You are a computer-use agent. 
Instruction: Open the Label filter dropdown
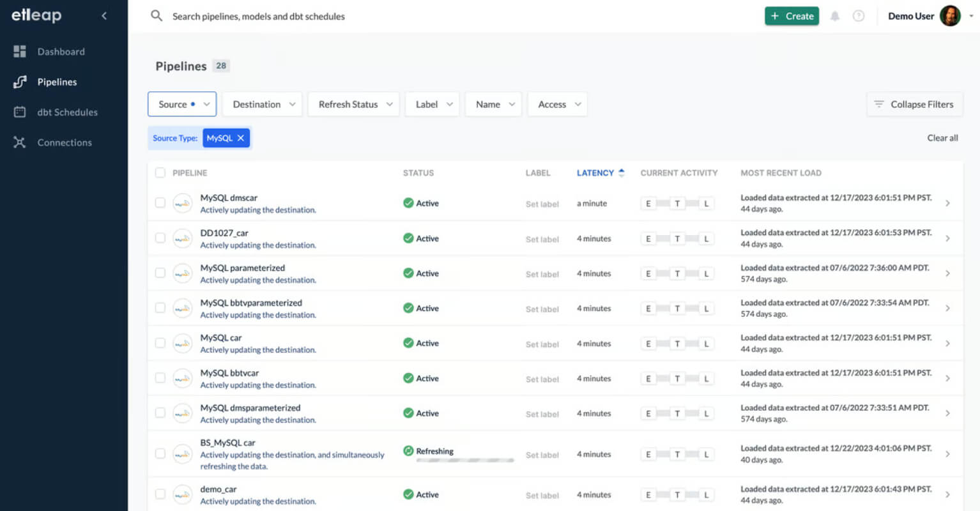click(x=433, y=104)
